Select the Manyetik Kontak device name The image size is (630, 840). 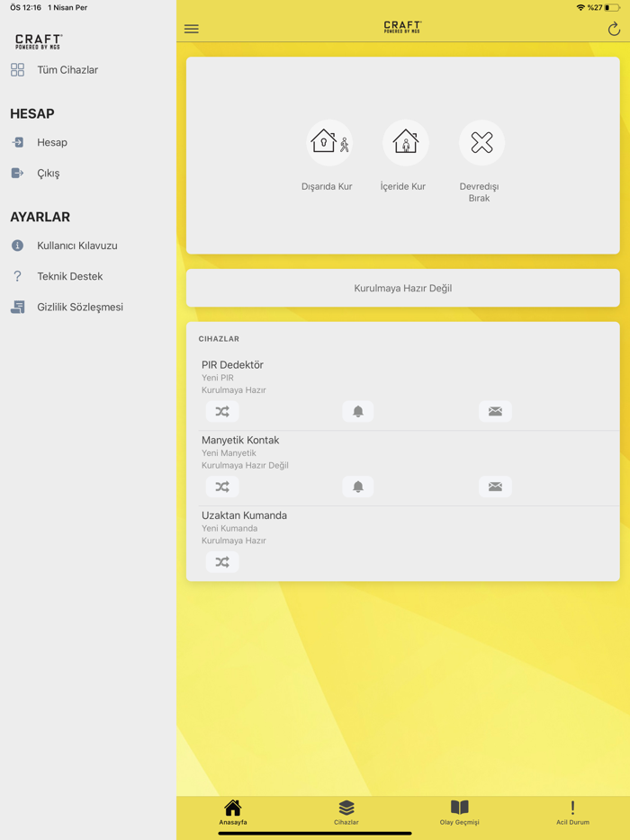(x=240, y=441)
